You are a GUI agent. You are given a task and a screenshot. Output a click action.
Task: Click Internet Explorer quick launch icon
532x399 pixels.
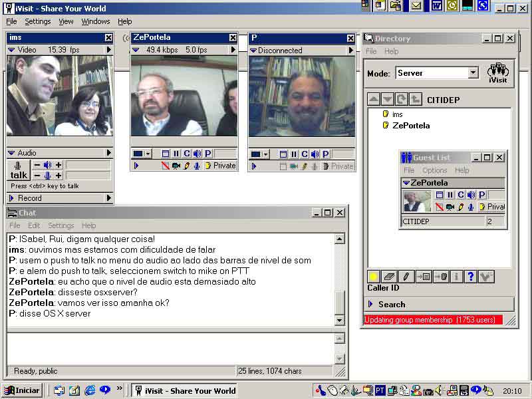tap(90, 390)
